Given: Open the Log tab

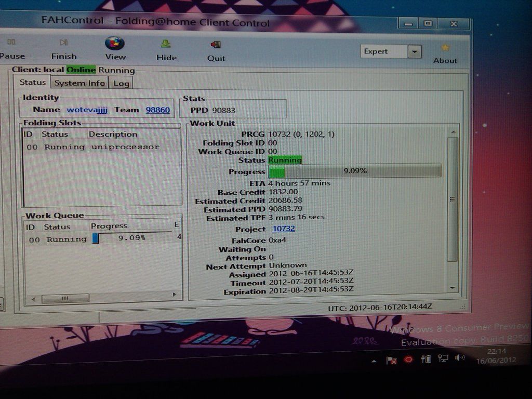Looking at the screenshot, I should (x=121, y=84).
